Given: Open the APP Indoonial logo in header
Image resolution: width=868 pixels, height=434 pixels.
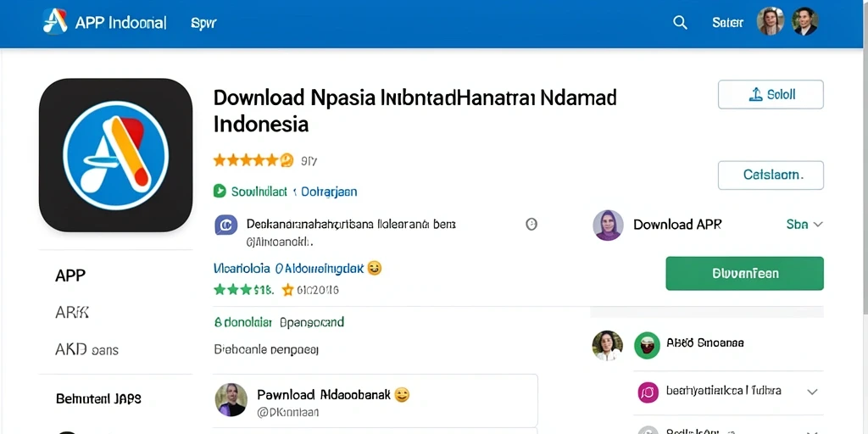Looking at the screenshot, I should [104, 22].
